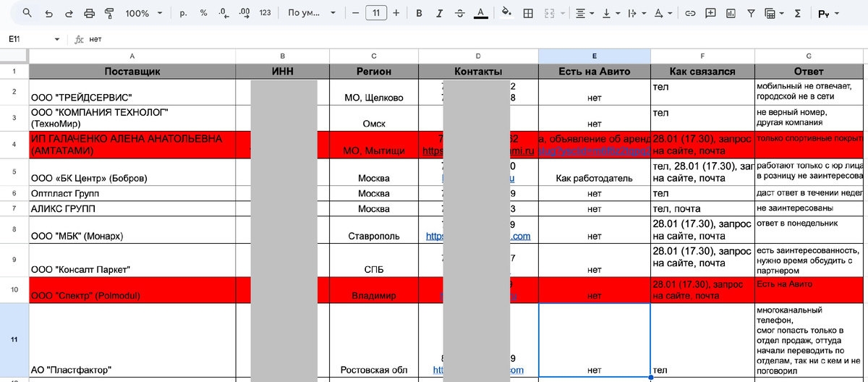Screen dimensions: 868x382
Task: Open the font family dropdown
Action: tap(311, 13)
